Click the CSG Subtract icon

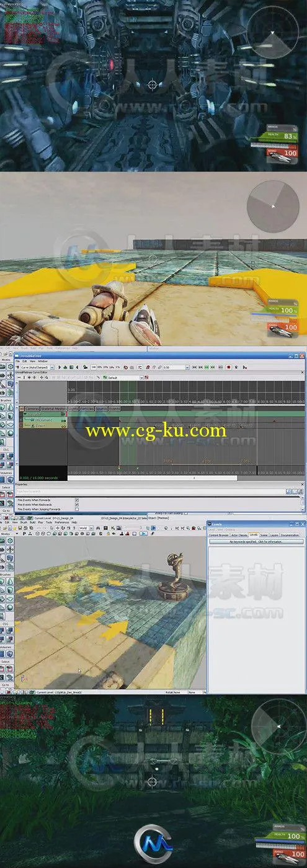[x=10, y=630]
